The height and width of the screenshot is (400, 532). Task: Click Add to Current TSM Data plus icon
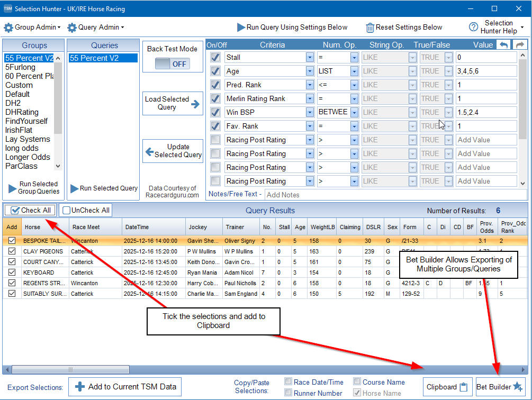click(80, 387)
